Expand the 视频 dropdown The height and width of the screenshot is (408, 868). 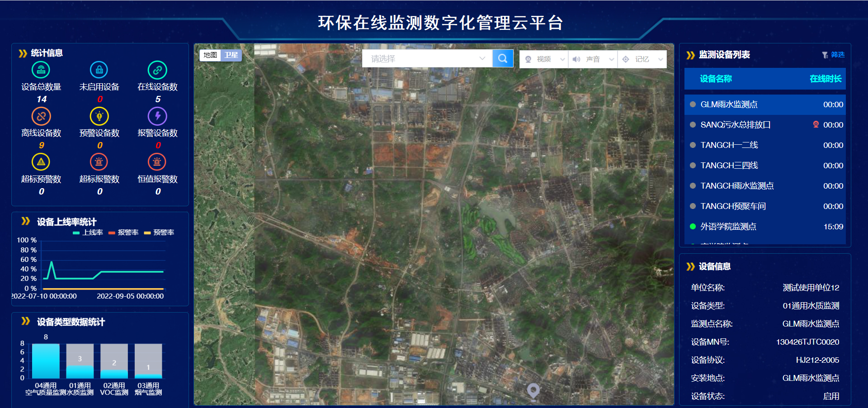point(544,59)
